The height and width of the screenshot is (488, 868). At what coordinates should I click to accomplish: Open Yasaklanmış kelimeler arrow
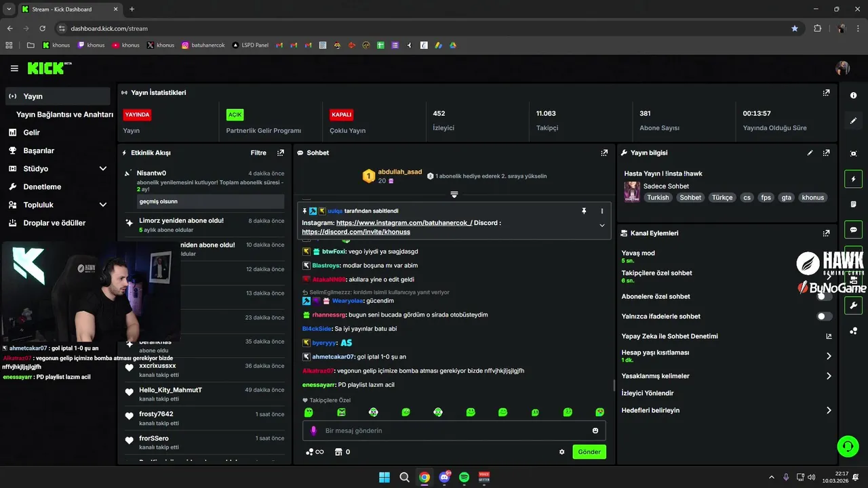(x=829, y=376)
